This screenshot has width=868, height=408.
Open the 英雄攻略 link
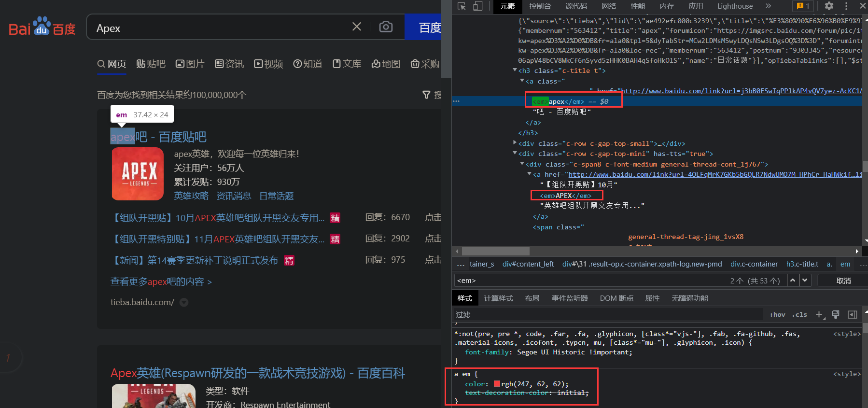[x=191, y=196]
